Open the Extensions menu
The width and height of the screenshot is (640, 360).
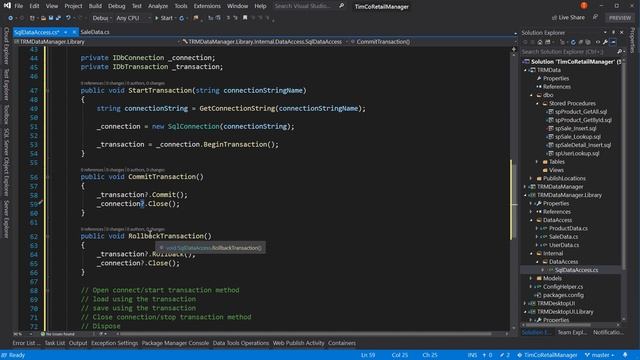tap(207, 6)
